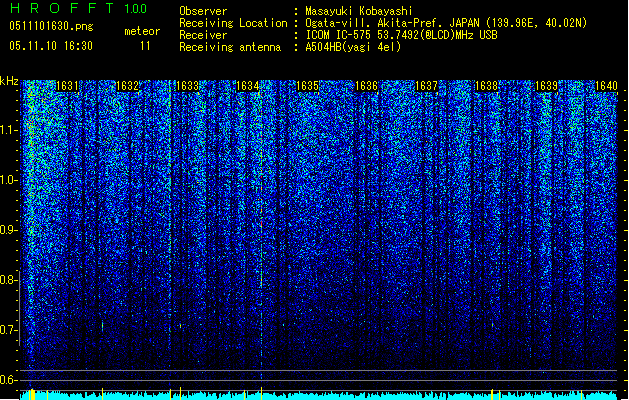Click the 1633 time marker
The image size is (629, 400).
coord(187,86)
